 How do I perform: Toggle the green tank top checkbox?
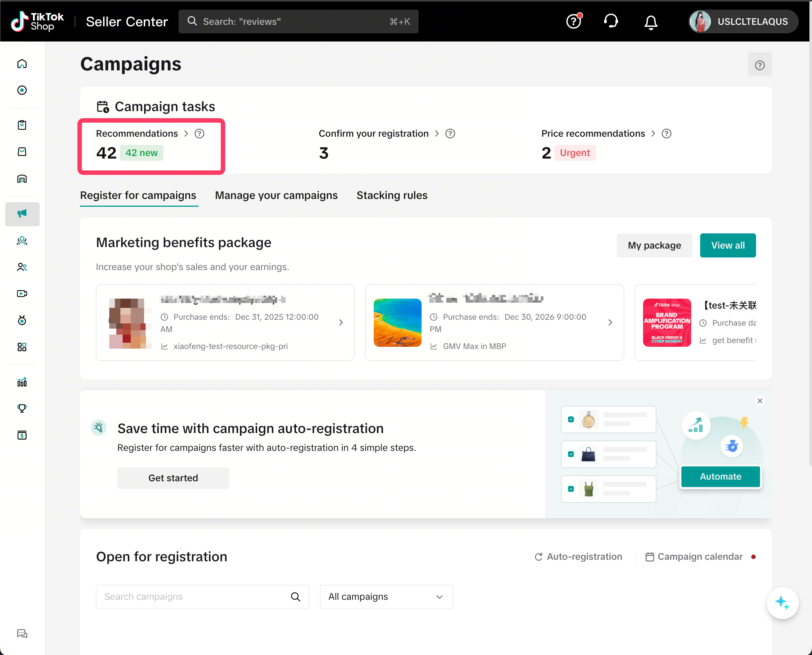click(570, 489)
